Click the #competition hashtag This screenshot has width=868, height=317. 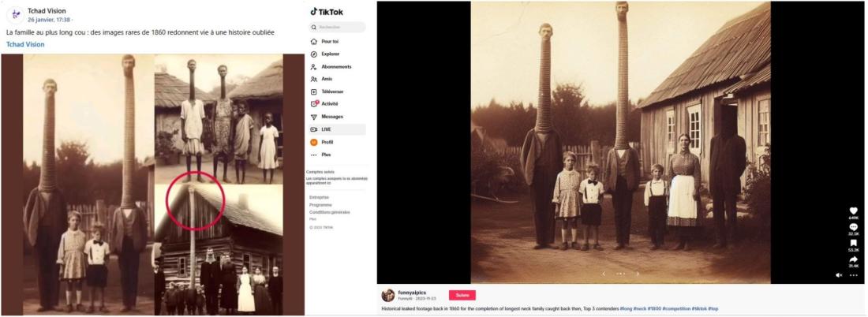tap(677, 308)
